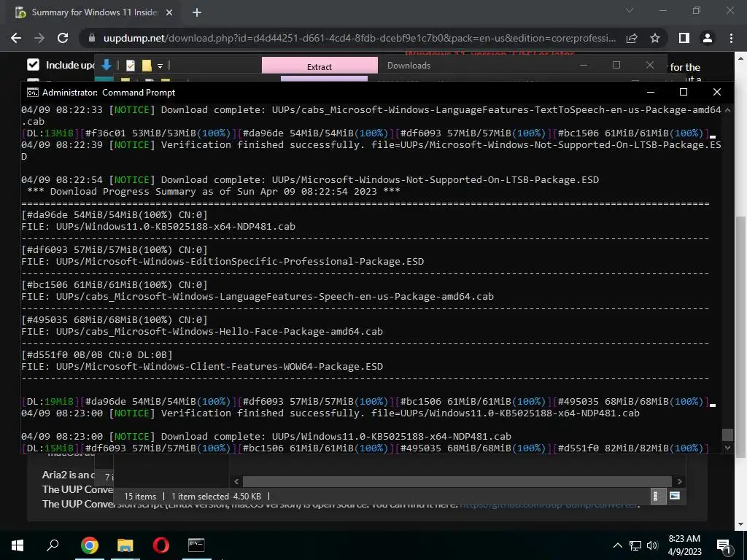This screenshot has height=560, width=747.
Task: Click '1 item selected 4.50 KB' status text
Action: [x=216, y=496]
